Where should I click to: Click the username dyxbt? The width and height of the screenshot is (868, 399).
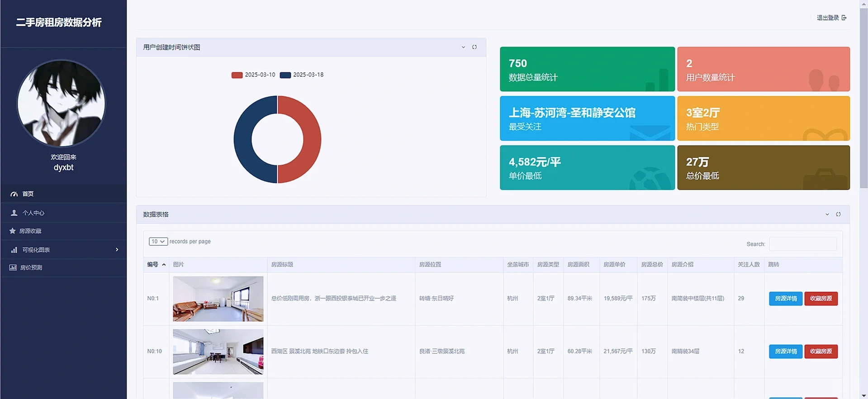tap(63, 168)
